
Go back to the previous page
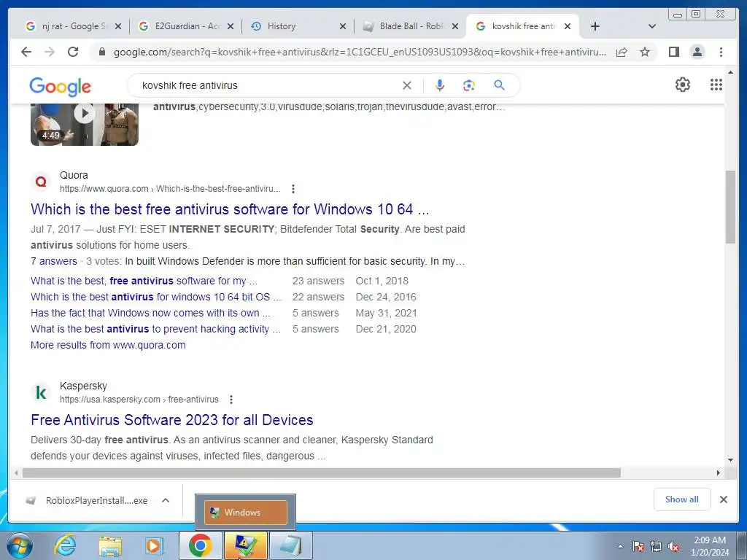pyautogui.click(x=26, y=52)
